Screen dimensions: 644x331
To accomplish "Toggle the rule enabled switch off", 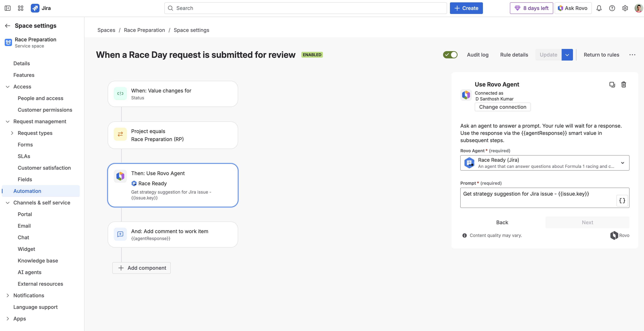I will 450,55.
